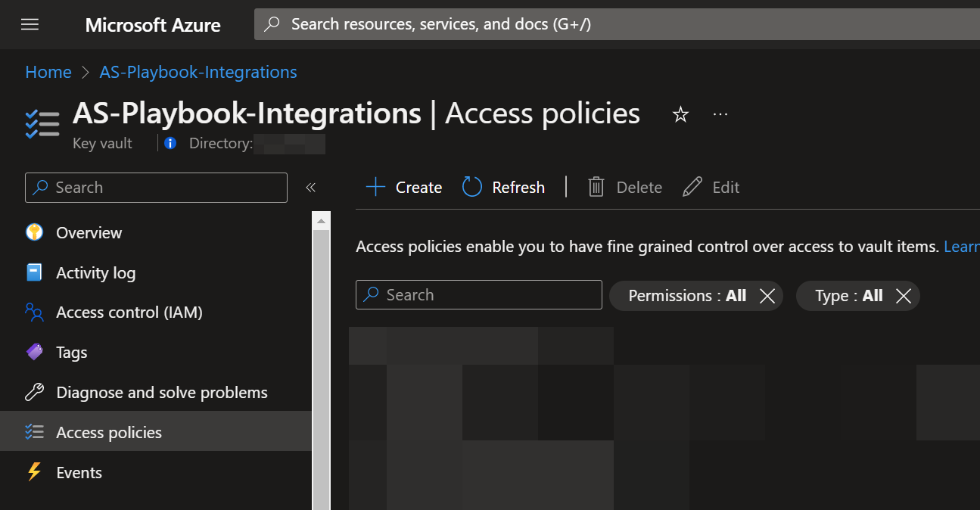Click the Delete trash icon
This screenshot has width=980, height=510.
[596, 187]
